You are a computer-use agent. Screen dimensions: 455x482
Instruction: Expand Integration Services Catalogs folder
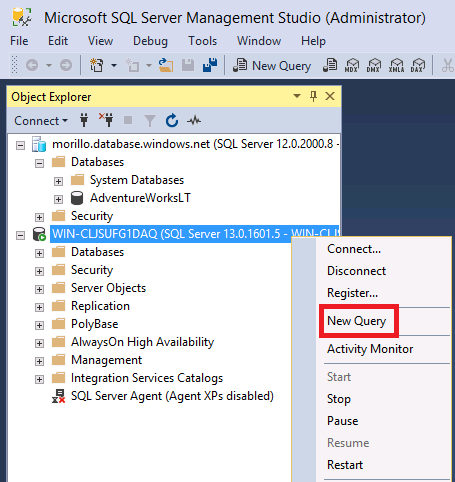pyautogui.click(x=39, y=379)
